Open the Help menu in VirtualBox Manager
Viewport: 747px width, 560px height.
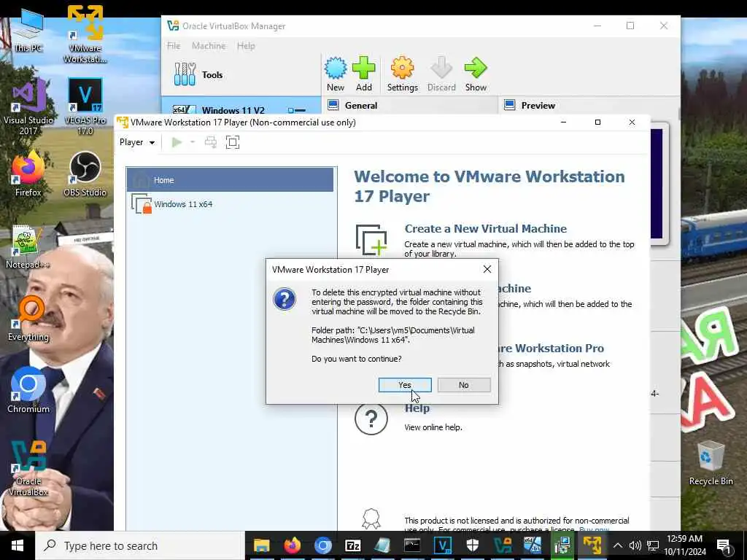pyautogui.click(x=246, y=46)
